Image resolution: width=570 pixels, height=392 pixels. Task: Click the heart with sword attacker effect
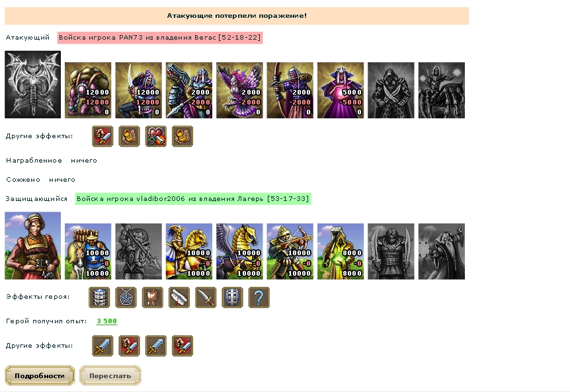pos(155,136)
